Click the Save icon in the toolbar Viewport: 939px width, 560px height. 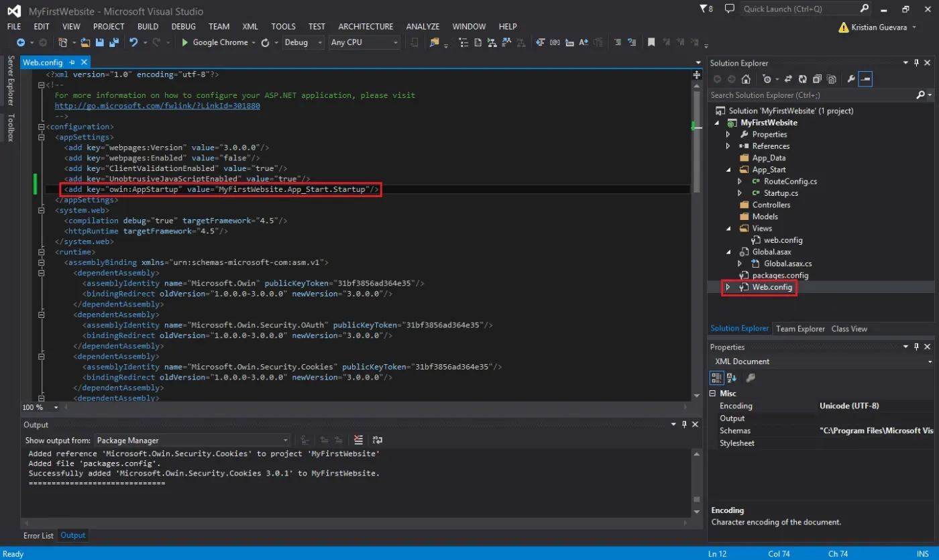[100, 42]
